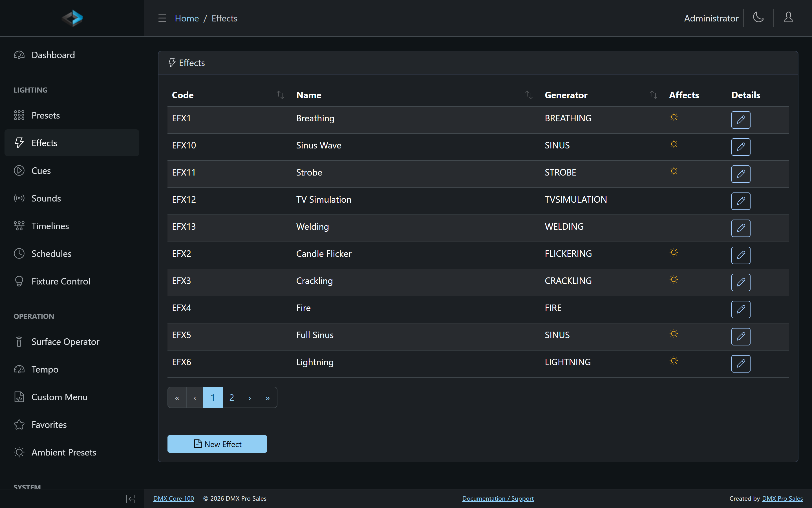This screenshot has width=812, height=508.
Task: Click the brightness icon in Breathing row
Action: 673,117
